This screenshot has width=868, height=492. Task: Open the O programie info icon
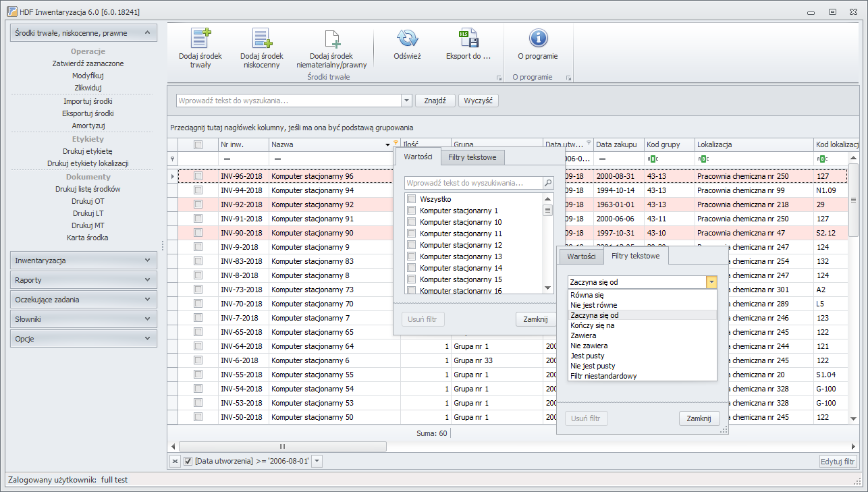point(538,38)
